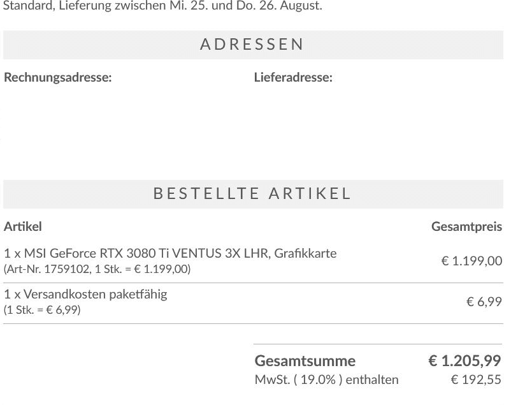The height and width of the screenshot is (405, 532).
Task: Select the Lieferadresse label
Action: click(293, 77)
